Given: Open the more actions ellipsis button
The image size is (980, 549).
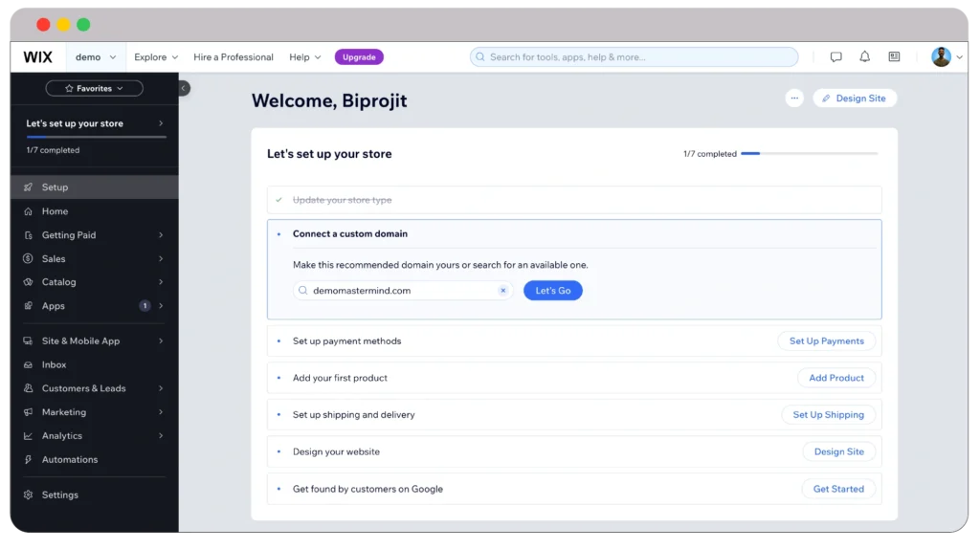Looking at the screenshot, I should click(794, 99).
